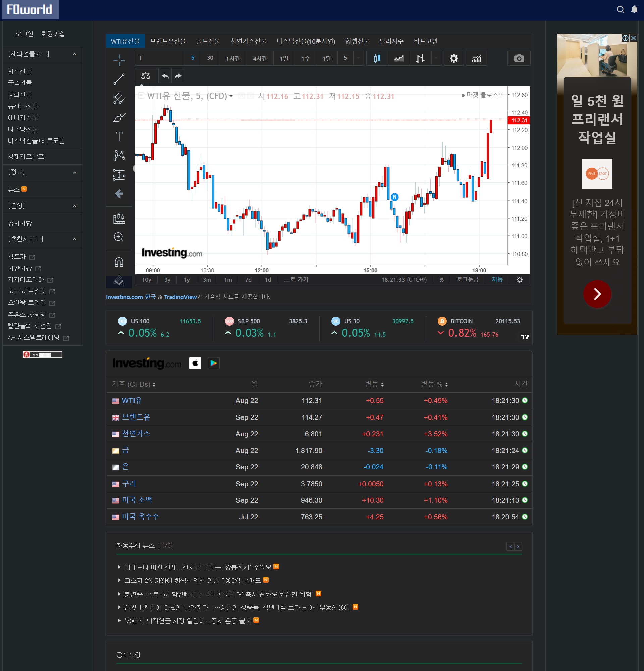Select the brush drawing tool

click(x=119, y=118)
